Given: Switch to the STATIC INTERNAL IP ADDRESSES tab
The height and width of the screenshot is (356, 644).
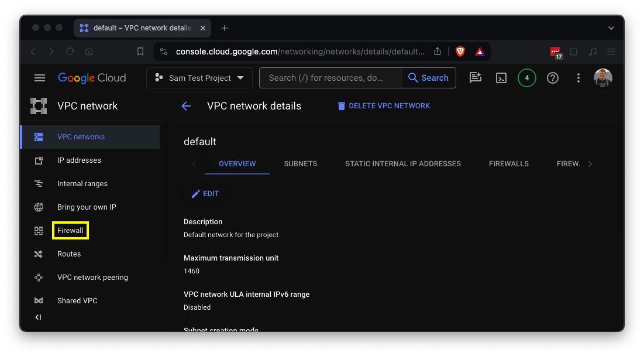Looking at the screenshot, I should [402, 164].
